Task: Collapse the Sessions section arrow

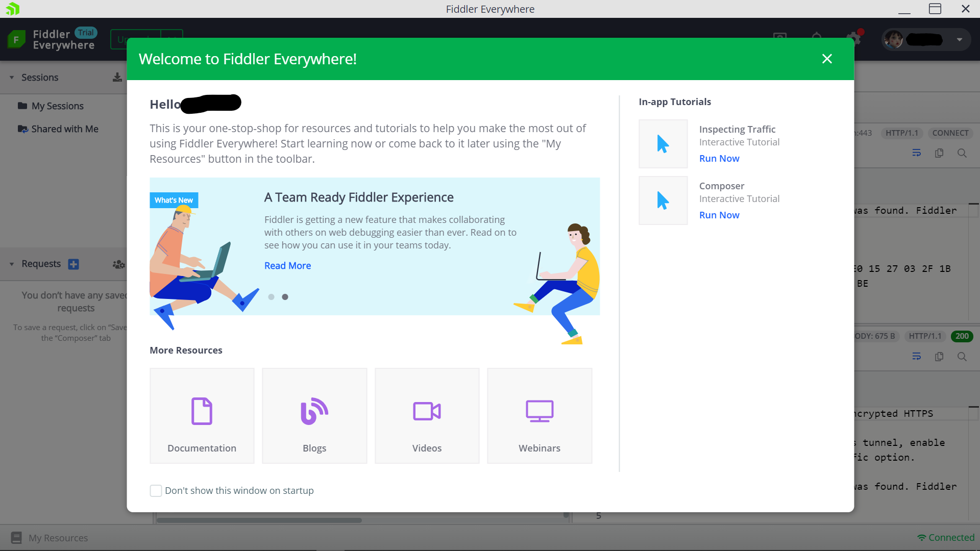Action: click(x=12, y=78)
